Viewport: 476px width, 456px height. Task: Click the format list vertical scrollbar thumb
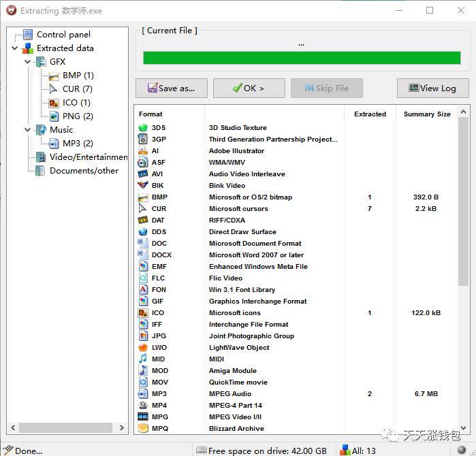[x=463, y=201]
